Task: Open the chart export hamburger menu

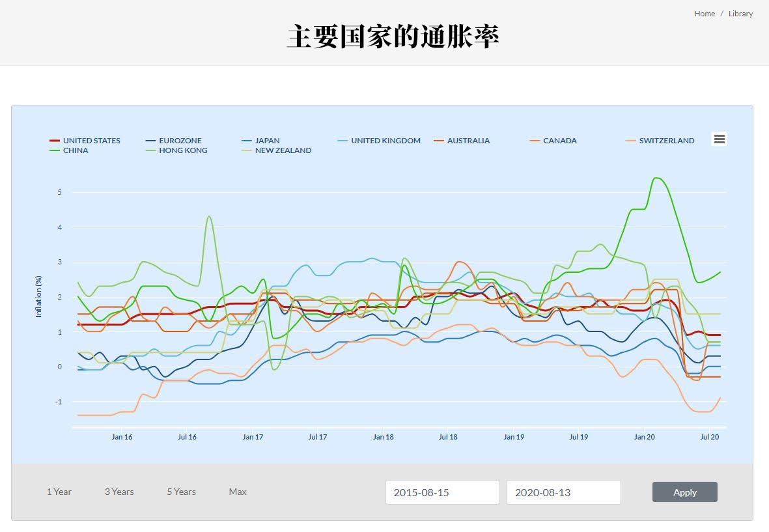Action: [x=719, y=139]
